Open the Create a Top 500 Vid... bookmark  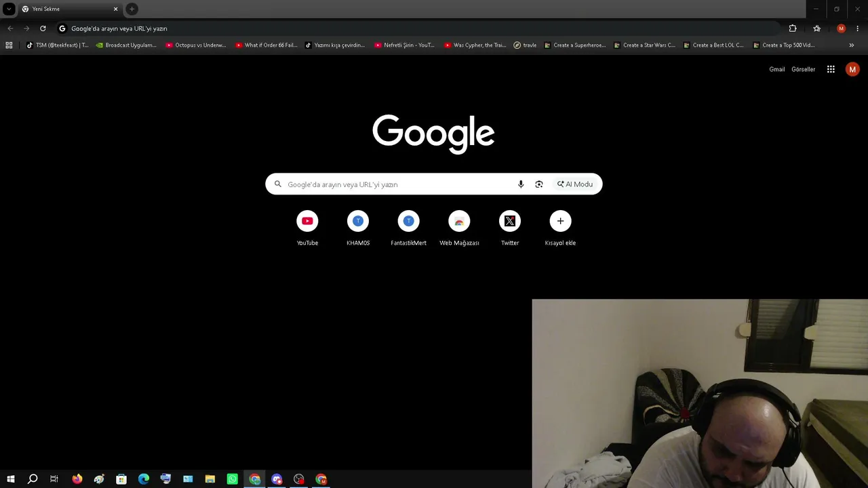pyautogui.click(x=784, y=45)
